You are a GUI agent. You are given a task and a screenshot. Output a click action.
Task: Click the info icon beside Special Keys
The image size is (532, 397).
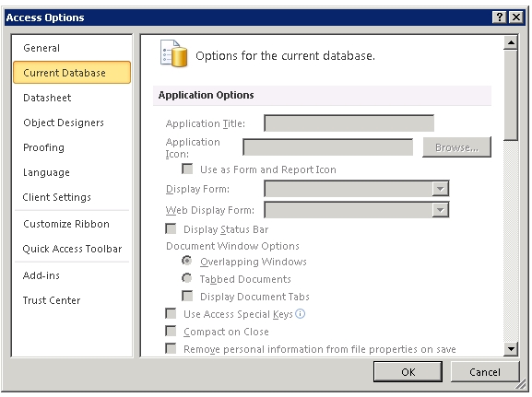[x=301, y=314]
